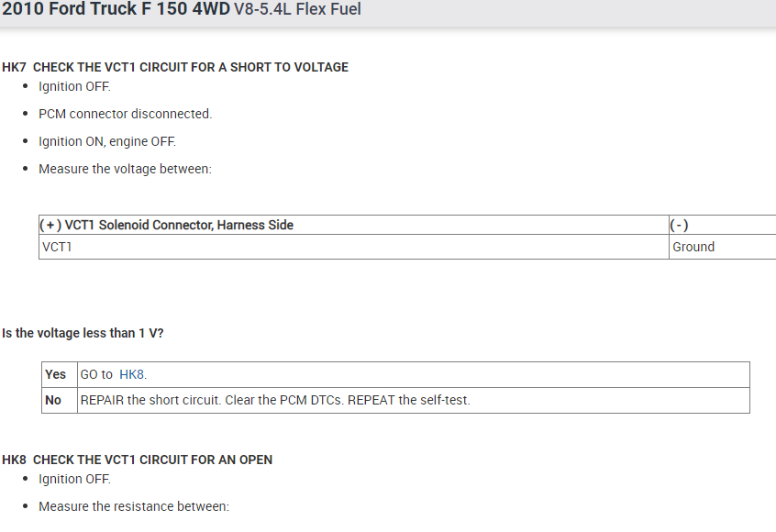Click the Measure the voltage between step
This screenshot has height=532, width=776.
coord(125,169)
